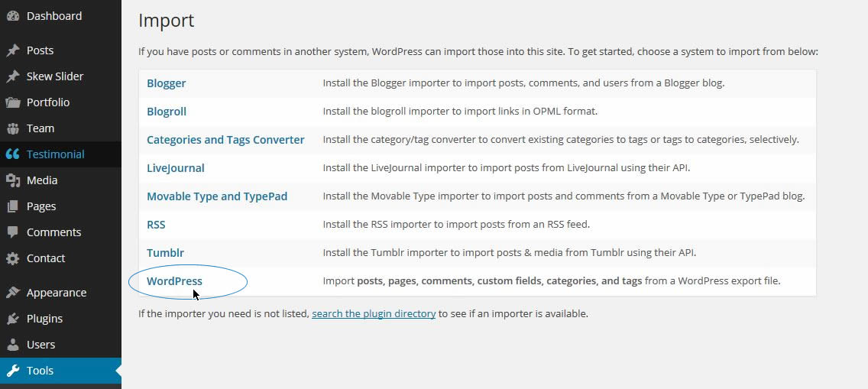
Task: Open the Users menu item
Action: point(40,345)
